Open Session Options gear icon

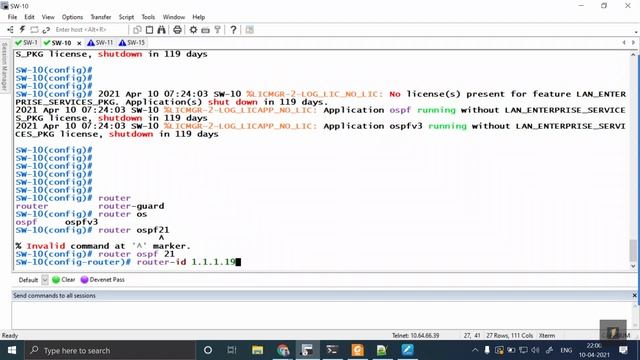(193, 30)
